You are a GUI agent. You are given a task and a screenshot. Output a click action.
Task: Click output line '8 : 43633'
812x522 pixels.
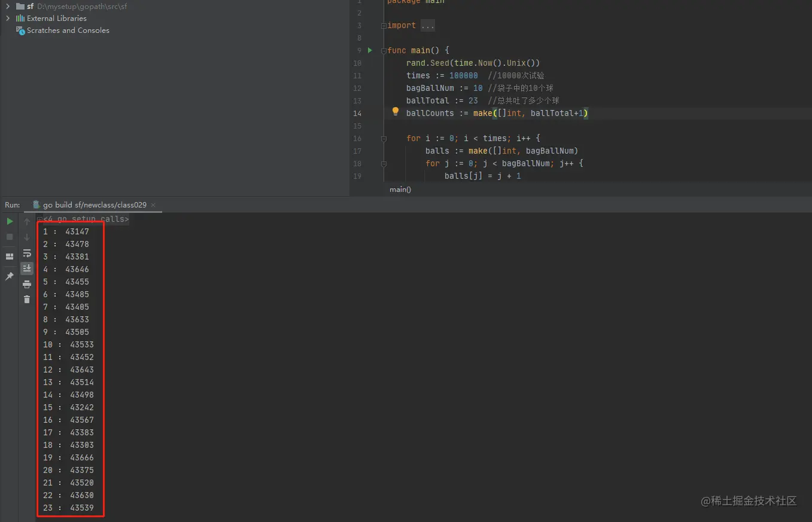[x=66, y=319]
